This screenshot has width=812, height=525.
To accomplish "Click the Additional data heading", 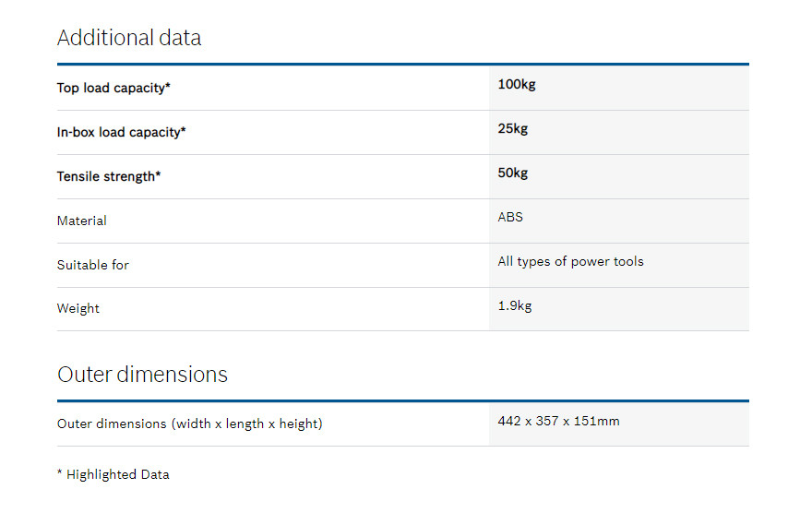I will coord(129,38).
